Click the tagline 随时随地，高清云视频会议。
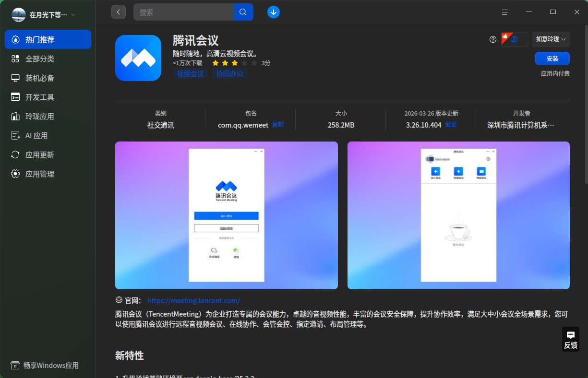The width and height of the screenshot is (588, 378). click(x=216, y=53)
